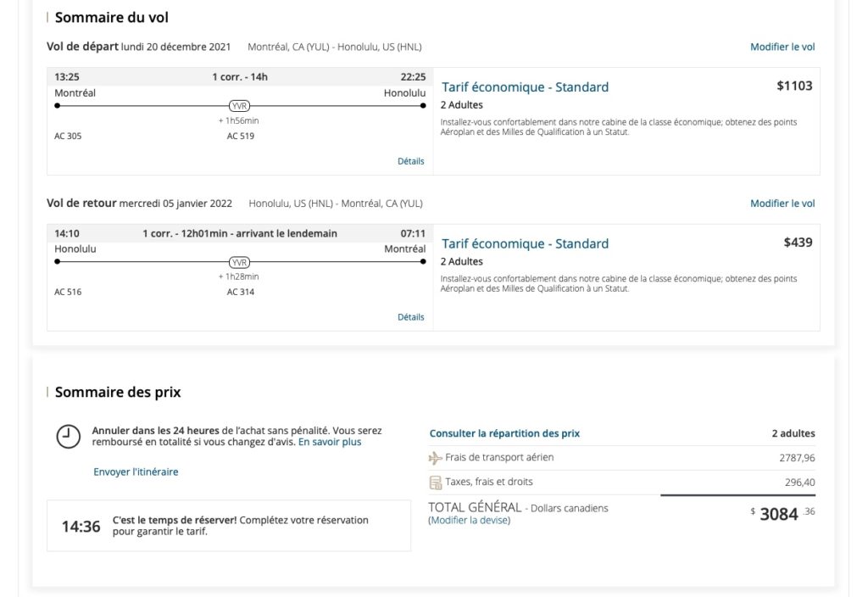
Task: Click the 3084 grand total amount
Action: (x=778, y=514)
